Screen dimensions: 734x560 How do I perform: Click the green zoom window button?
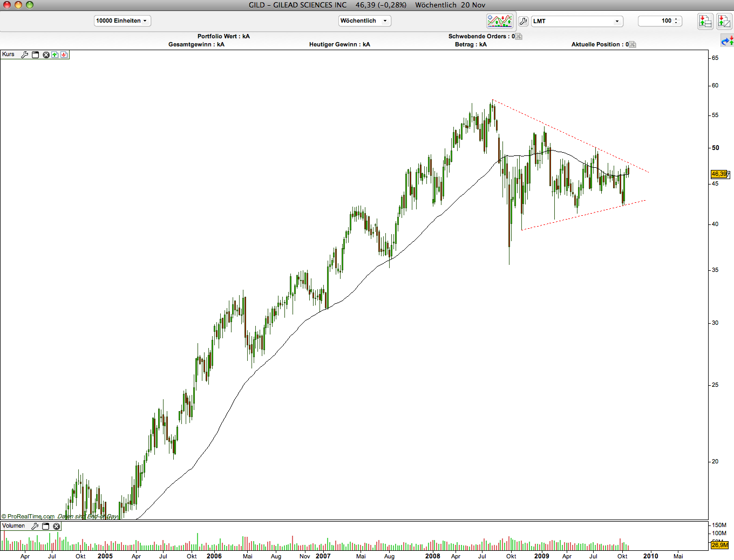[x=29, y=5]
